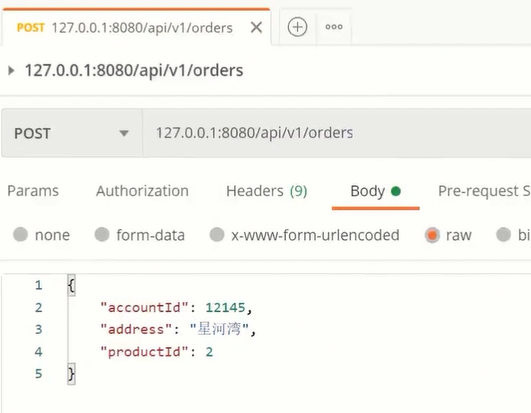Viewport: 531px width, 413px height.
Task: Choose x-www-form-urlencoded body type
Action: (x=217, y=235)
